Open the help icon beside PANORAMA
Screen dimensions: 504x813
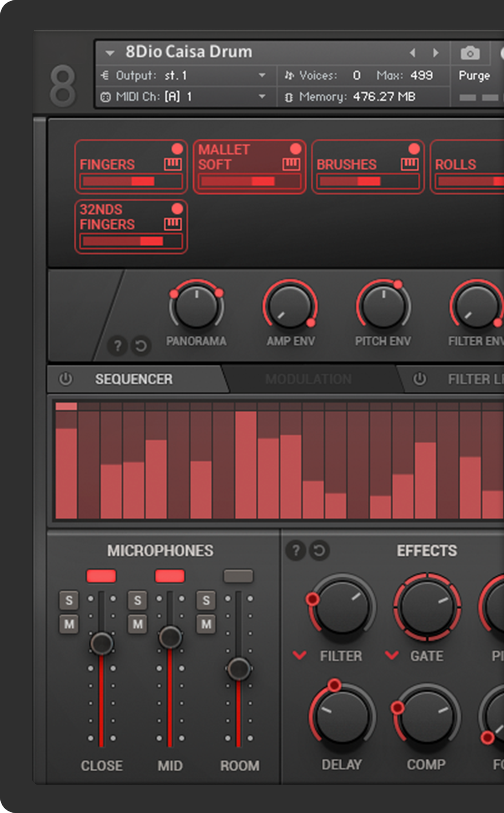pos(118,346)
